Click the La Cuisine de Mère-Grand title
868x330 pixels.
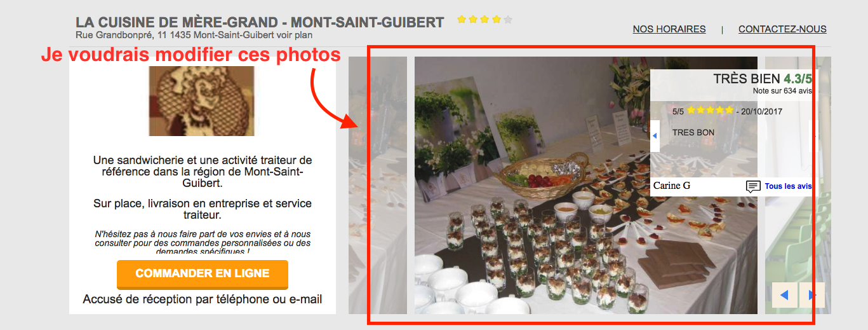(x=260, y=22)
